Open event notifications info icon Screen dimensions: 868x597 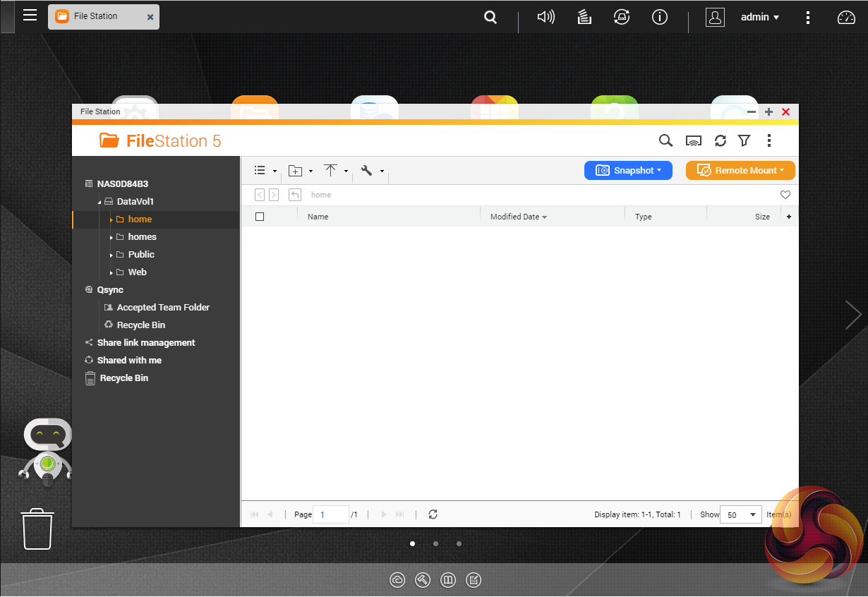coord(660,17)
